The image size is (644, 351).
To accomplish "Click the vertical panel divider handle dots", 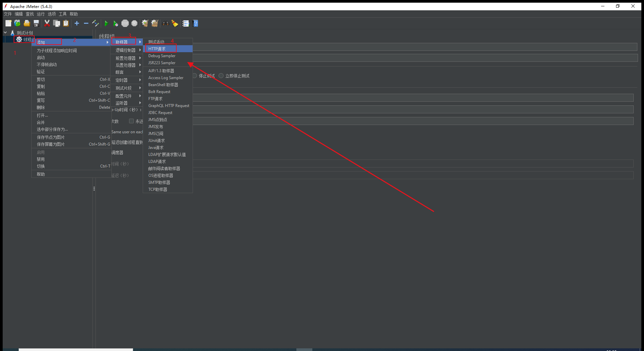I will [94, 188].
